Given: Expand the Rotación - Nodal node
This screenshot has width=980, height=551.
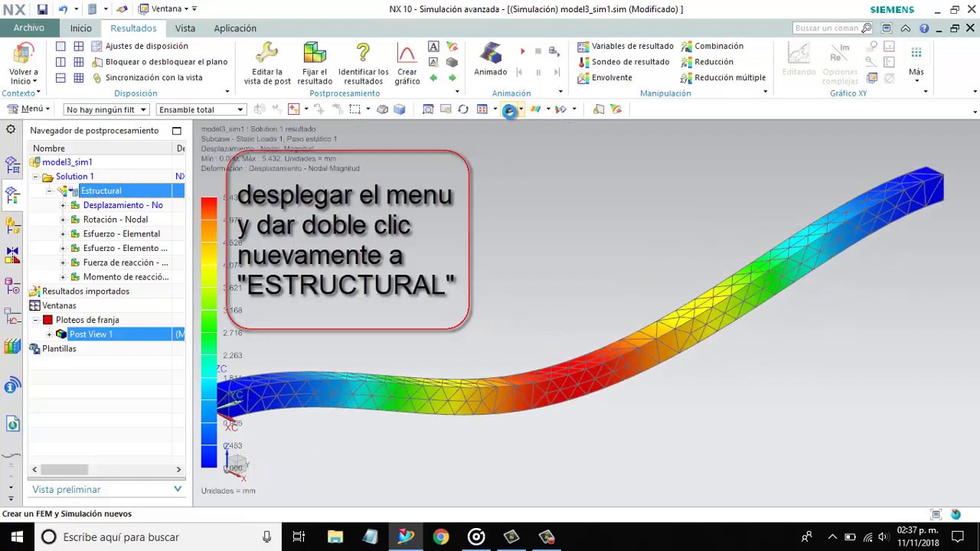Looking at the screenshot, I should [x=64, y=220].
